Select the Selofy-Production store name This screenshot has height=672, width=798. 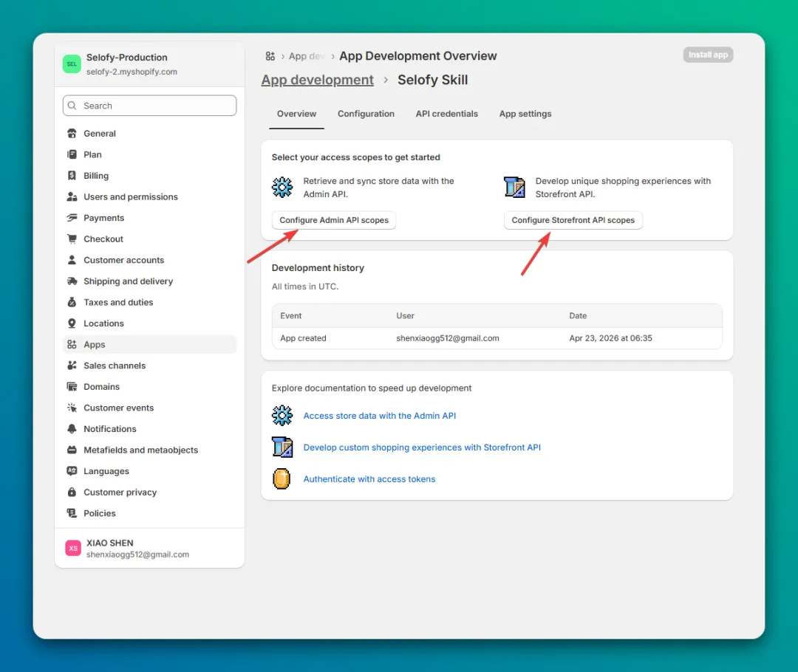tap(127, 58)
